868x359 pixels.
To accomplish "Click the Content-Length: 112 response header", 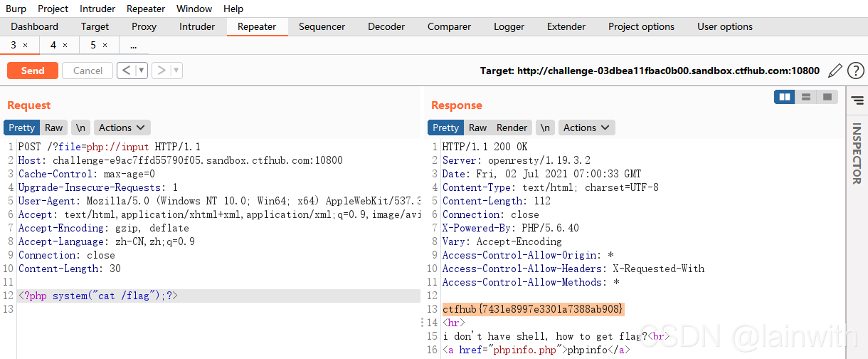I will click(497, 201).
